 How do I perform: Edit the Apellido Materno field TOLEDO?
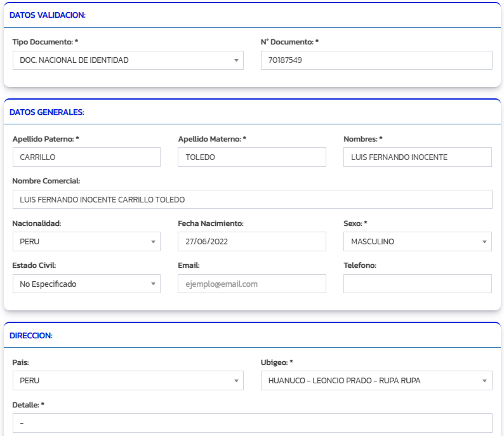click(251, 157)
